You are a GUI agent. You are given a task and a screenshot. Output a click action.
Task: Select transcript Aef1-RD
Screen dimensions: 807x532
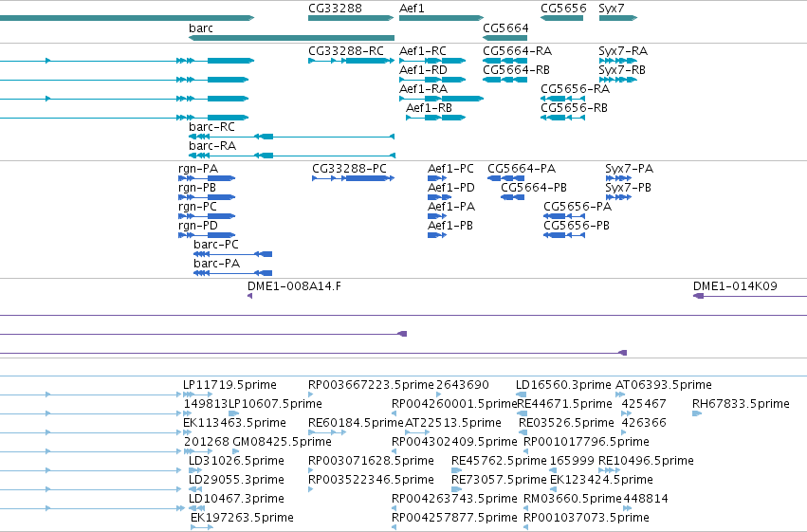point(432,80)
